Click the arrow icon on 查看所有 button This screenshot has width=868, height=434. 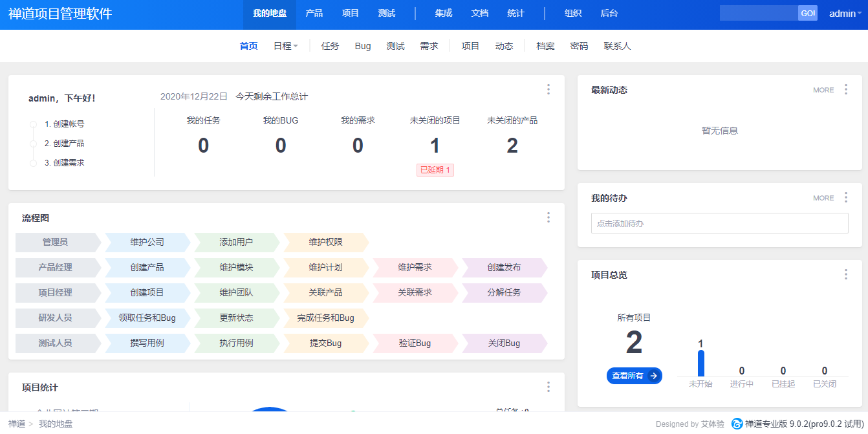point(653,376)
